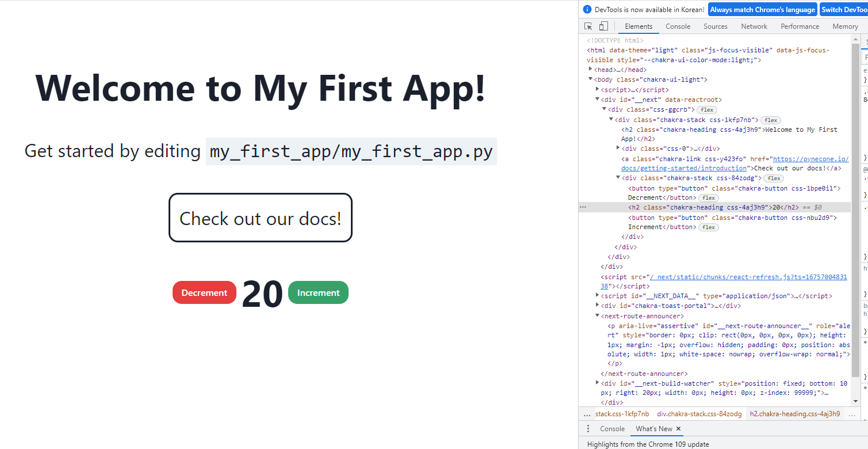Collapse the next-route-announcer node

coord(598,315)
